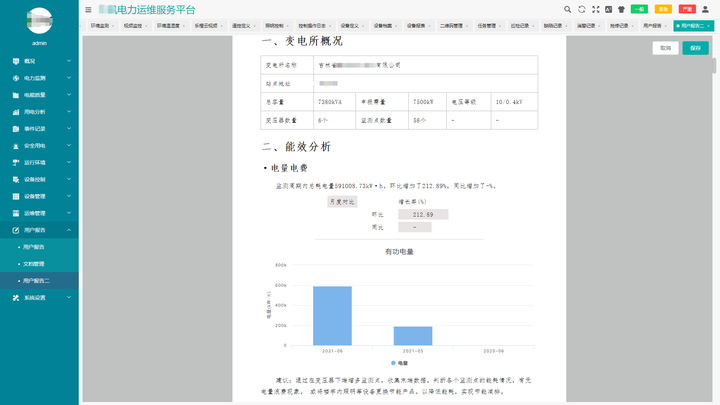This screenshot has width=720, height=405.
Task: Click the 系统设置 tools icon in sidebar
Action: (x=16, y=298)
